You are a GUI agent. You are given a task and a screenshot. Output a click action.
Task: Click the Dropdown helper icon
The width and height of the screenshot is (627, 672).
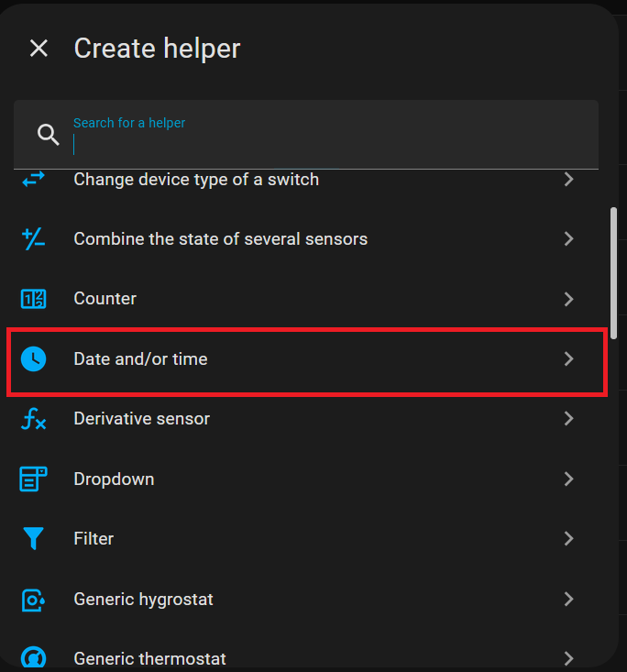tap(34, 479)
